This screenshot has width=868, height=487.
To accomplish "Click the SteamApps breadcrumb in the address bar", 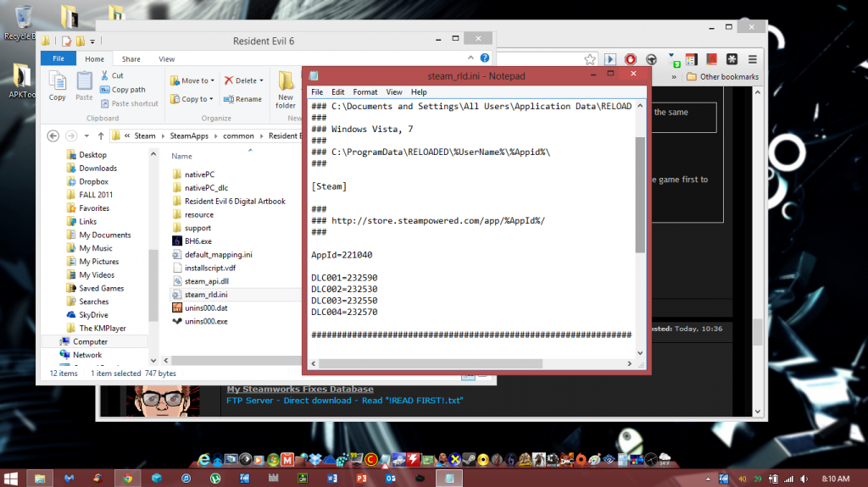I will (189, 136).
